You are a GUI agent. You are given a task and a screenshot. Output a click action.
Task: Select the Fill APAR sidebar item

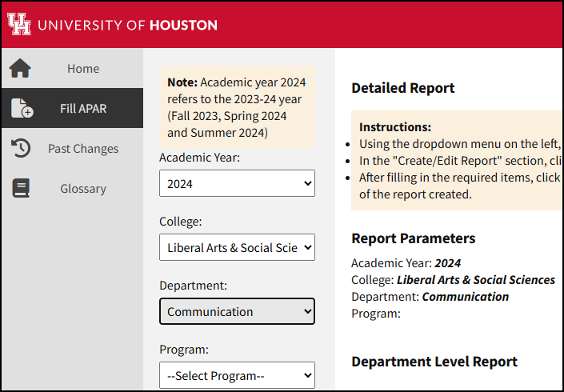click(x=82, y=109)
